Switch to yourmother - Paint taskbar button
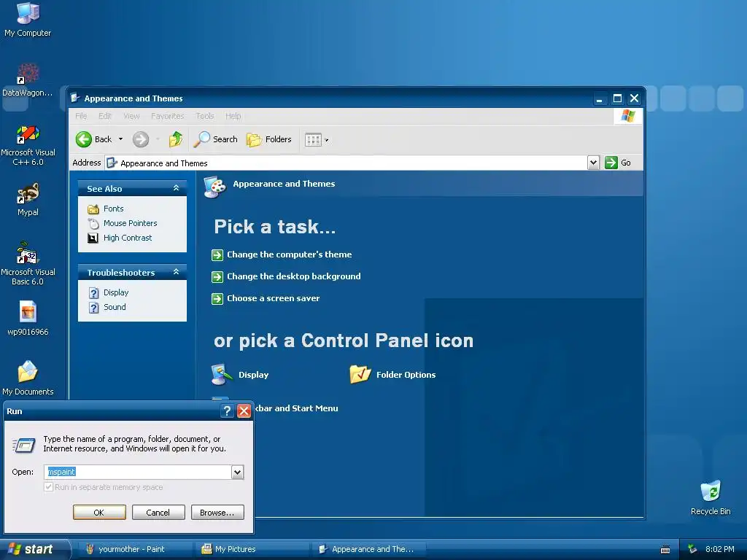The height and width of the screenshot is (560, 747). pos(135,550)
